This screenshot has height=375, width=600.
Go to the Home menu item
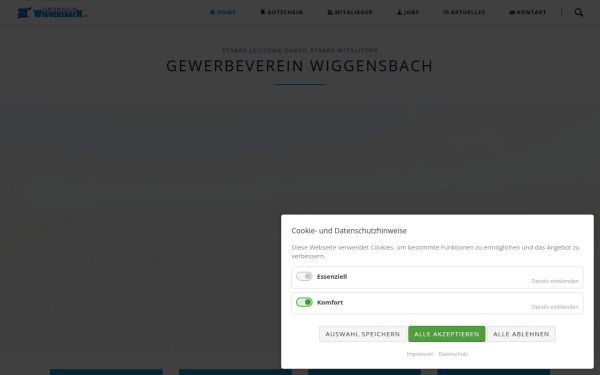click(223, 12)
